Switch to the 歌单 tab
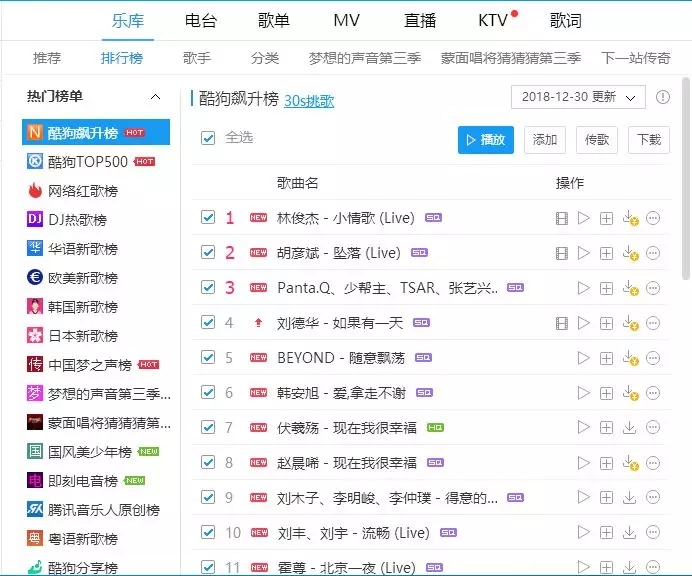Viewport: 692px width, 576px height. click(274, 21)
